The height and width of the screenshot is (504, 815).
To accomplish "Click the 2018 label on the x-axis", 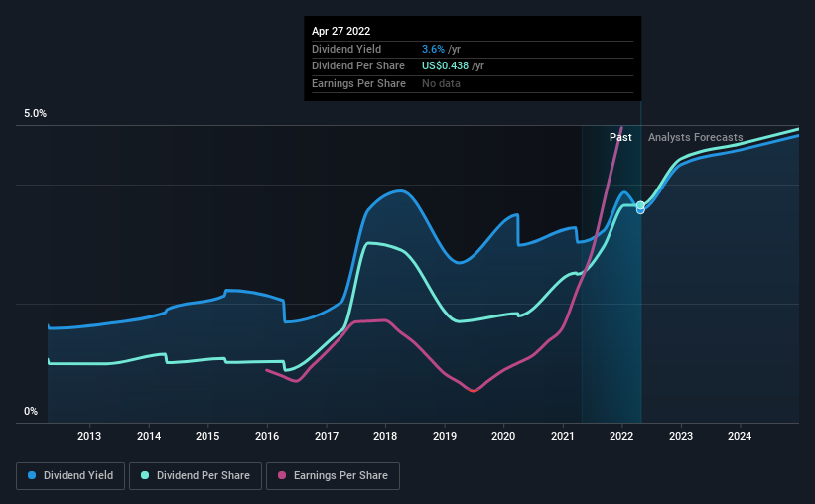I will click(385, 436).
